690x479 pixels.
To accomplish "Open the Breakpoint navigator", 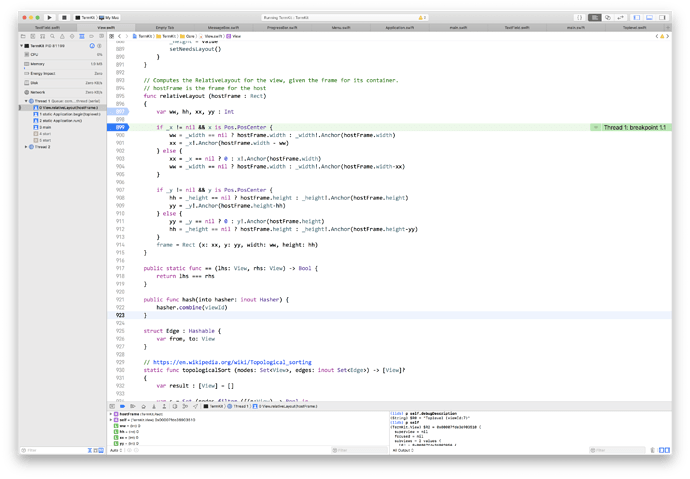I will pos(92,37).
